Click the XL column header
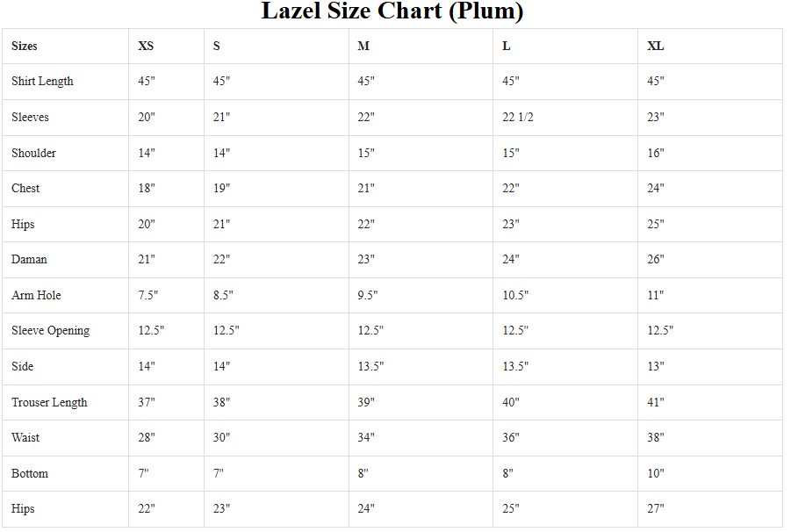The image size is (791, 532). [x=656, y=47]
